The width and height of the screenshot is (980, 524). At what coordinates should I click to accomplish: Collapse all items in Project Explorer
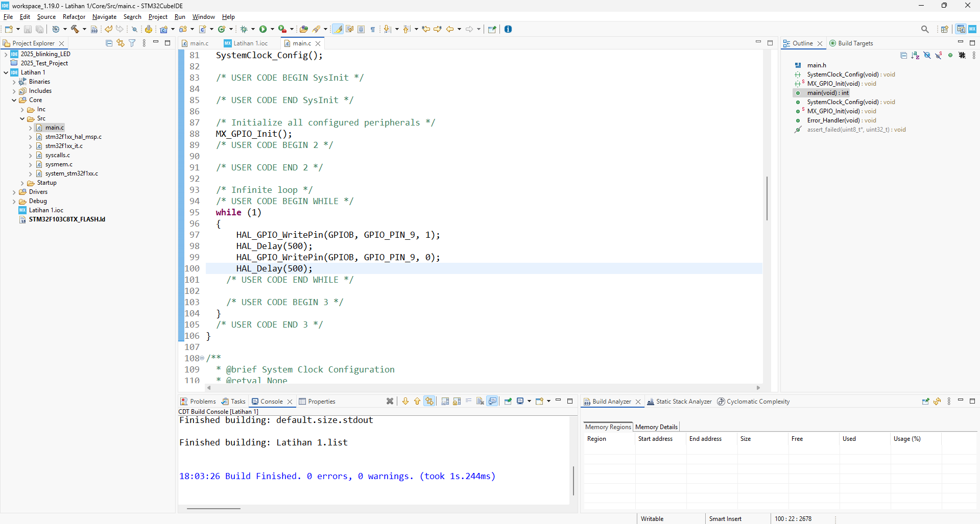click(108, 43)
